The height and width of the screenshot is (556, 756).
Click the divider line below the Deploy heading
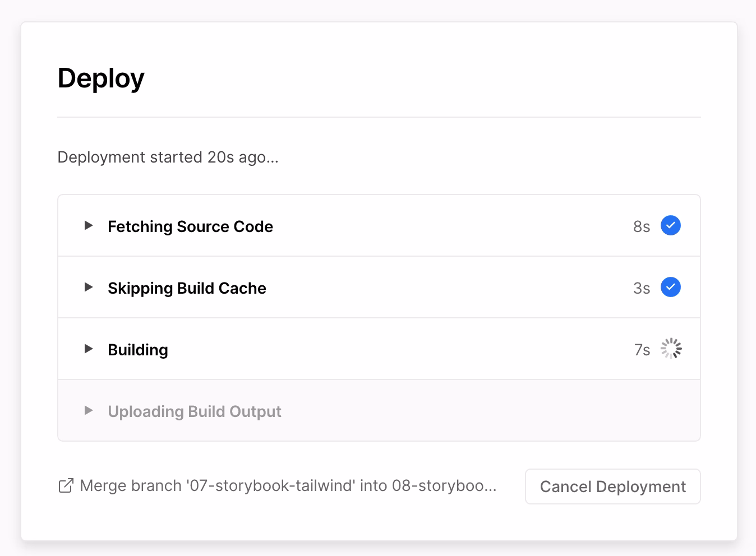click(379, 117)
